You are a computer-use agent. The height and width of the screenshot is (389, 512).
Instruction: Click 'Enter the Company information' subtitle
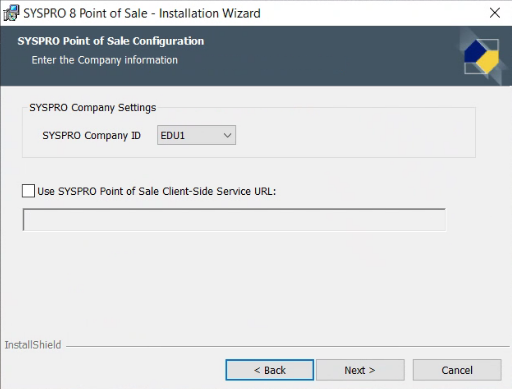point(105,60)
